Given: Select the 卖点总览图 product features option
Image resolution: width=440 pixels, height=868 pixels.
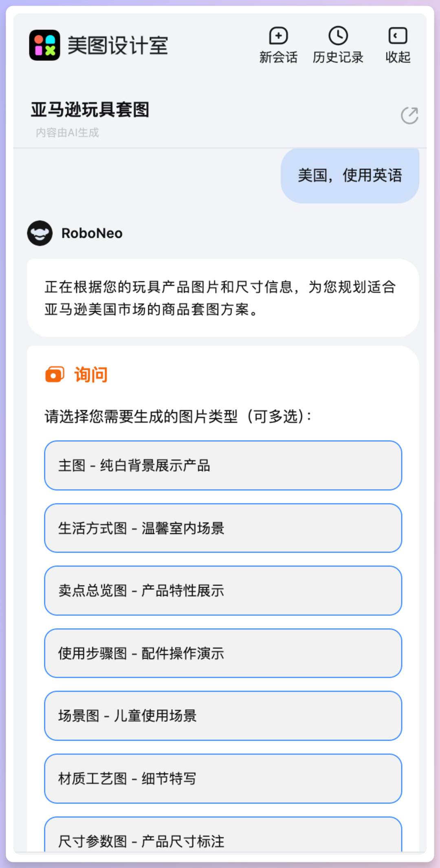Looking at the screenshot, I should pos(223,591).
